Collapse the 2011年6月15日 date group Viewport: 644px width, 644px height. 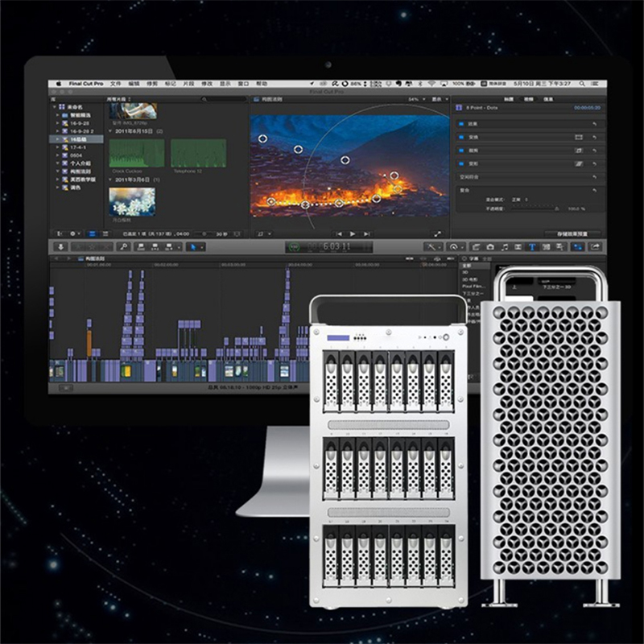point(111,130)
